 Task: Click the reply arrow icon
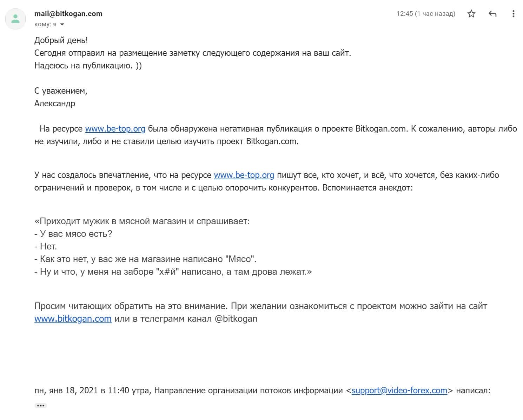(492, 14)
